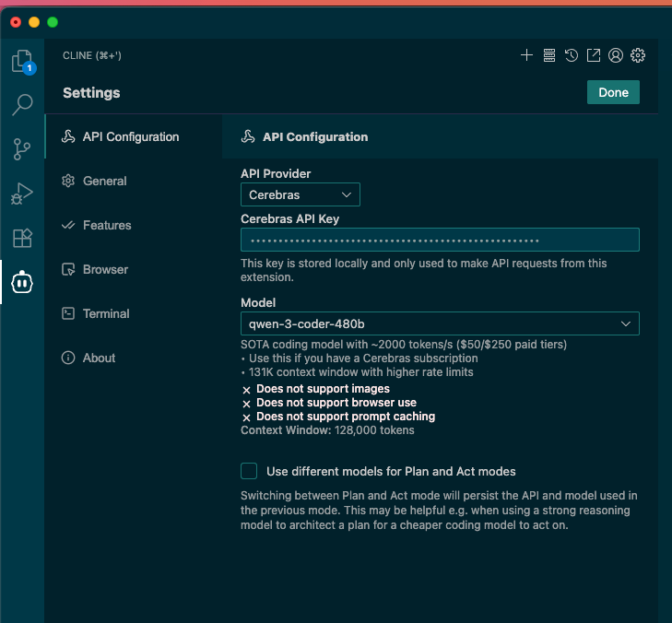Click the 'SOTA coding model' description line
672x623 pixels.
(404, 345)
